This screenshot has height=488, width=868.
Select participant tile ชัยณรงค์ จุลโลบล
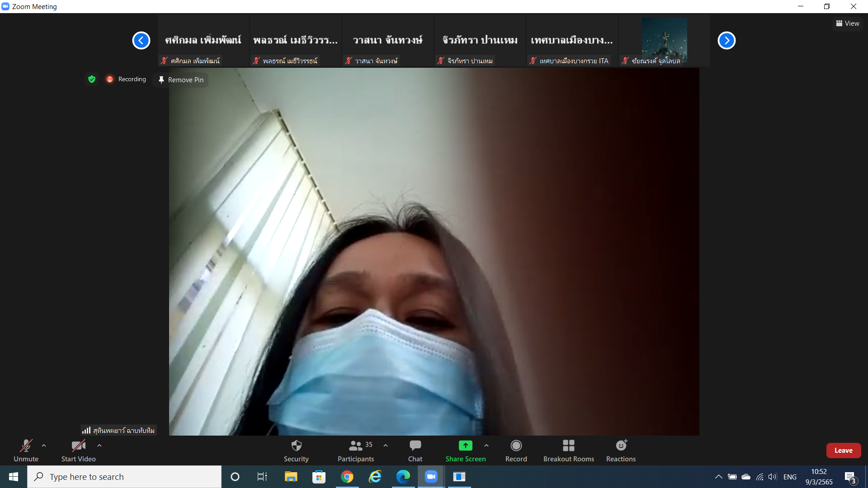664,41
